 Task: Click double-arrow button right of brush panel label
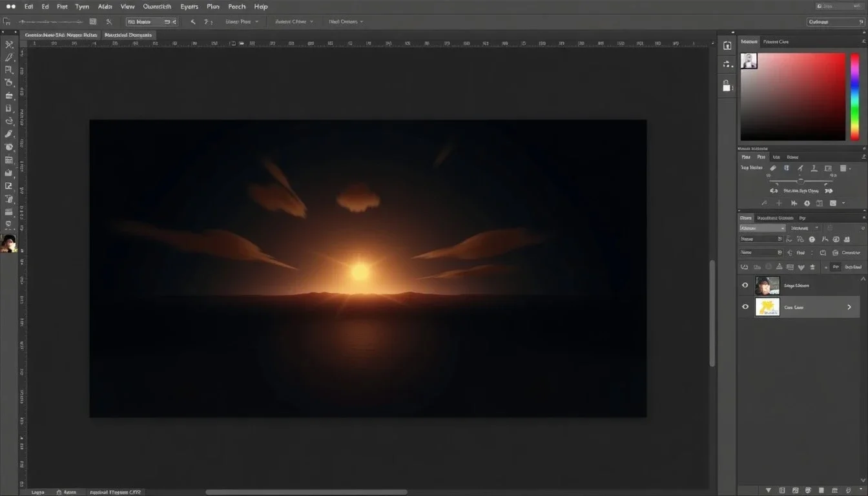point(829,191)
